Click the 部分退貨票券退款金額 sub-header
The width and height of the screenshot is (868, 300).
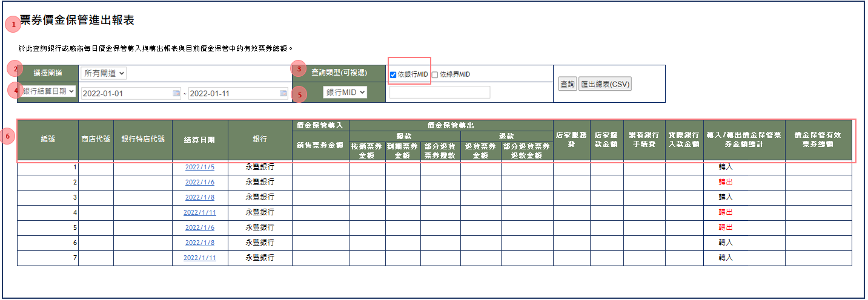click(526, 151)
